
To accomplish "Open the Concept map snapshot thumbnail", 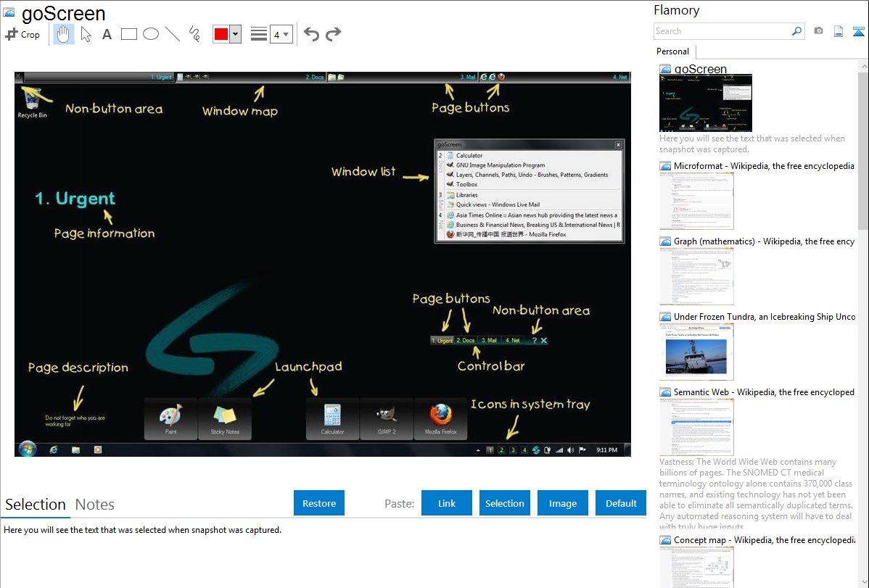I will coord(696,567).
